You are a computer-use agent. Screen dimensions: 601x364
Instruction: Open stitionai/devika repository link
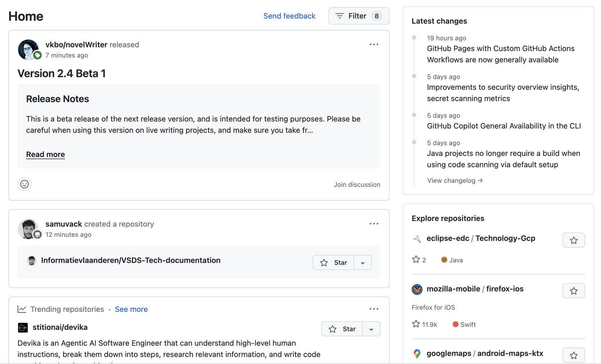(60, 327)
